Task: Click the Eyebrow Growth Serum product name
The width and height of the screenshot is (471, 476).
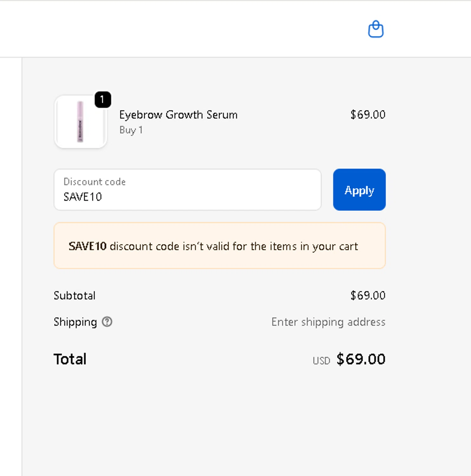Action: click(x=178, y=115)
